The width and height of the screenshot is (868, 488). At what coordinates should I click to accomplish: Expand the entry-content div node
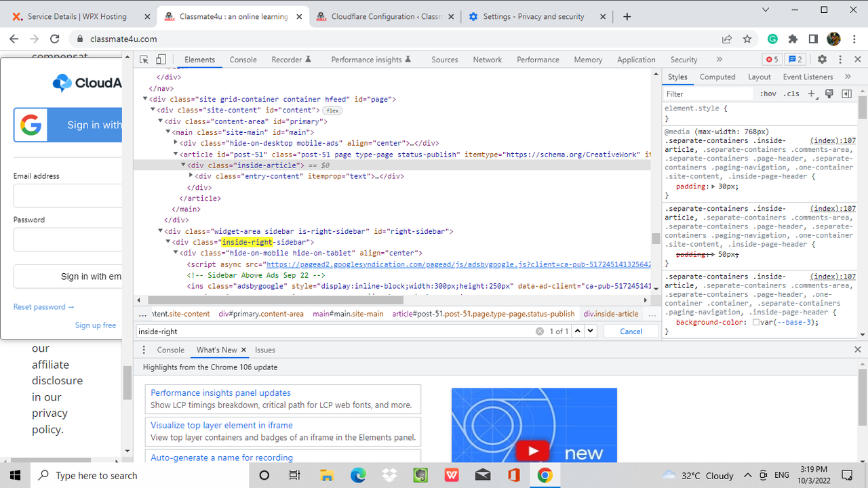tap(191, 176)
